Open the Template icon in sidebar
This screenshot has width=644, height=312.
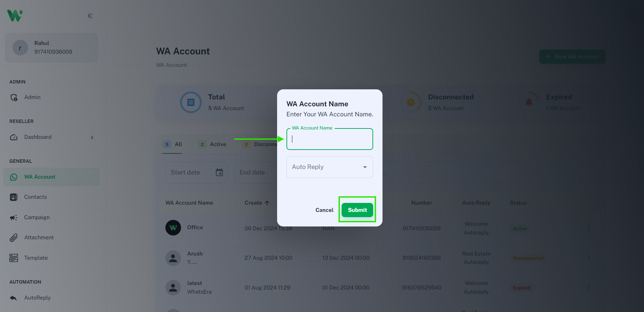(14, 258)
